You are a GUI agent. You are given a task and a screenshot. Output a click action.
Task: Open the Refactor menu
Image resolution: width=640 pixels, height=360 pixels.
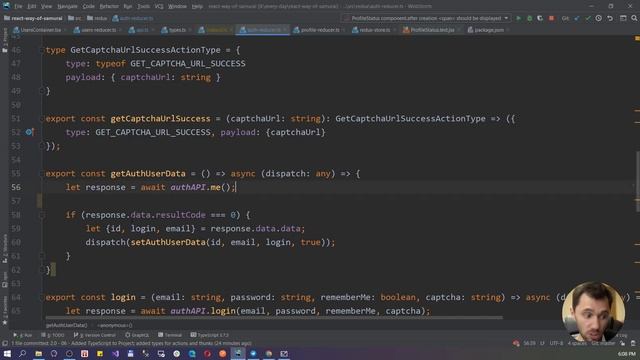pos(109,6)
